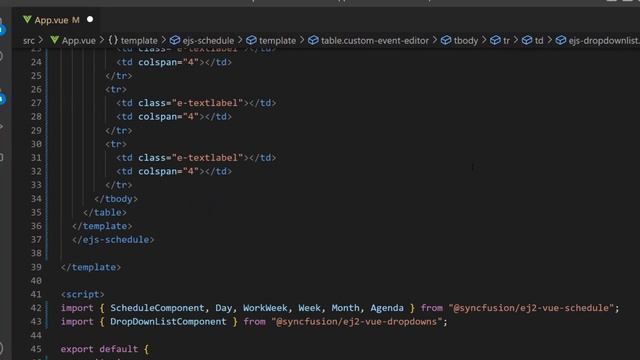The width and height of the screenshot is (640, 360).
Task: Click the colspan="4" attribute on line 28
Action: click(x=168, y=117)
